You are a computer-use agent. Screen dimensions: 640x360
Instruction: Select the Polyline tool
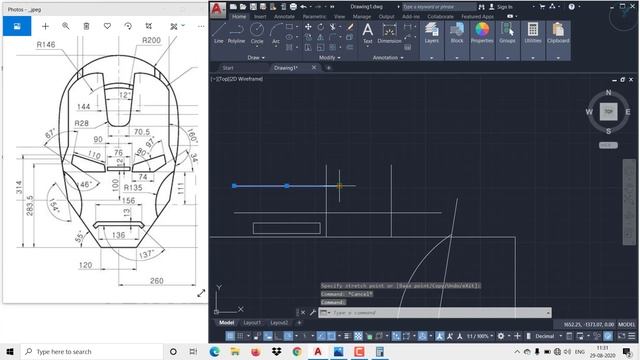[x=236, y=33]
